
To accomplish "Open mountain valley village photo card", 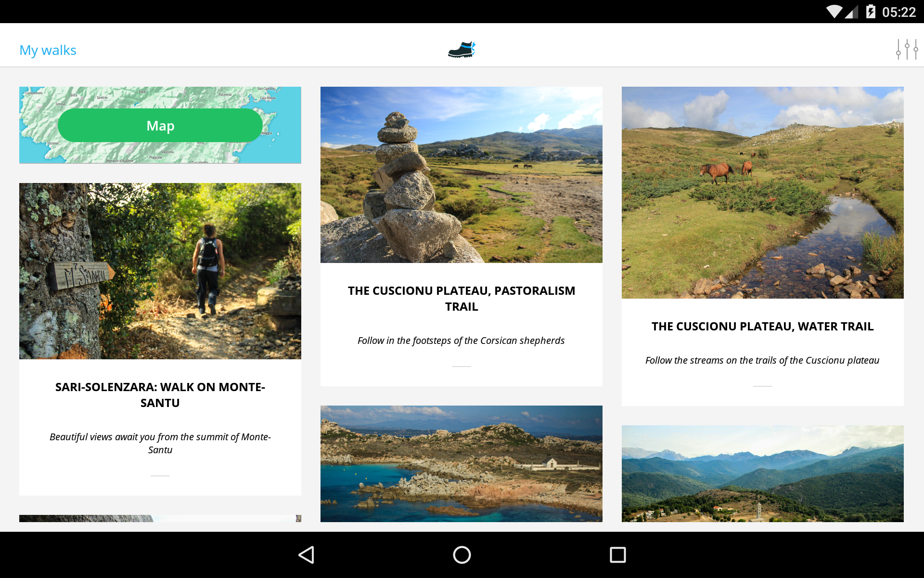I will [762, 473].
